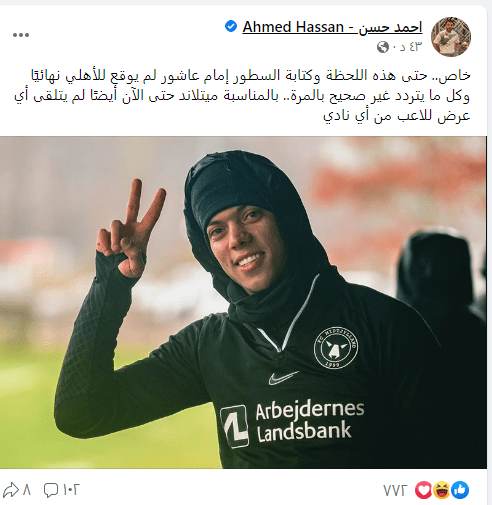This screenshot has width=492, height=505.
Task: Click the blue thumbs-up Like reaction icon
Action: 460,490
